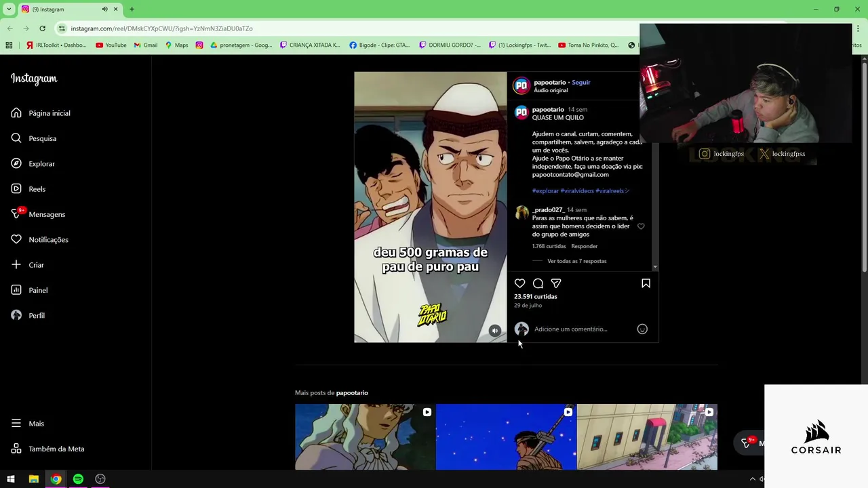The height and width of the screenshot is (488, 868).
Task: Open Criar to make a new post
Action: 27,265
